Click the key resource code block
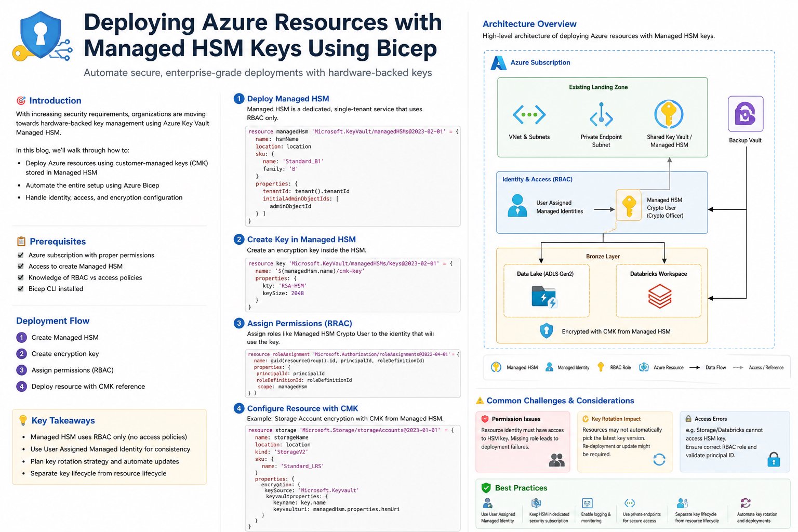Screen dimensions: 798x532 tap(353, 285)
